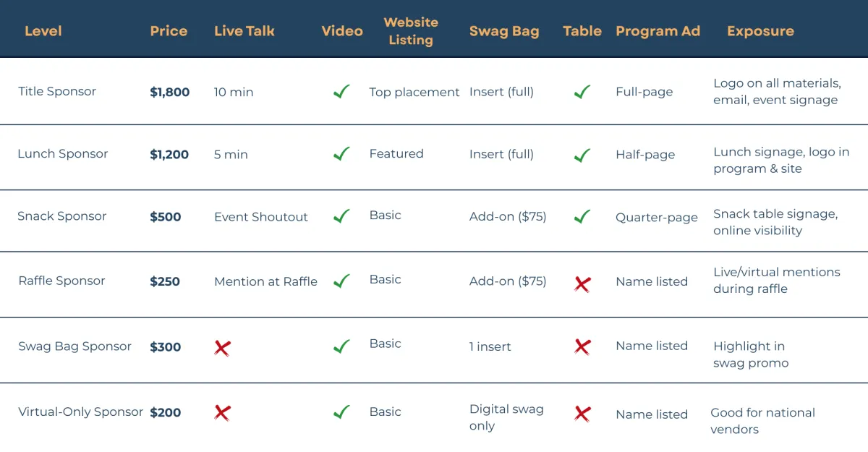Click the $1,800 price
This screenshot has height=452, width=868.
[170, 92]
